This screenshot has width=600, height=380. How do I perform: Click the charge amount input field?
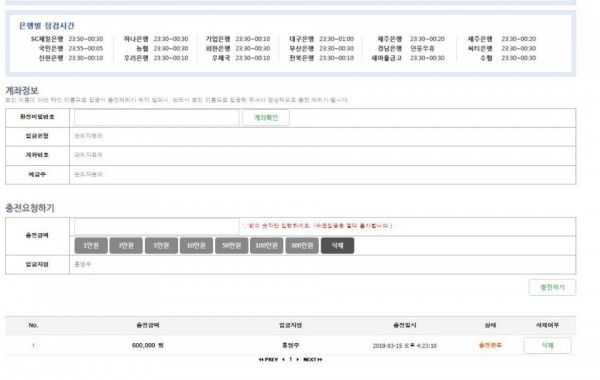(x=157, y=226)
